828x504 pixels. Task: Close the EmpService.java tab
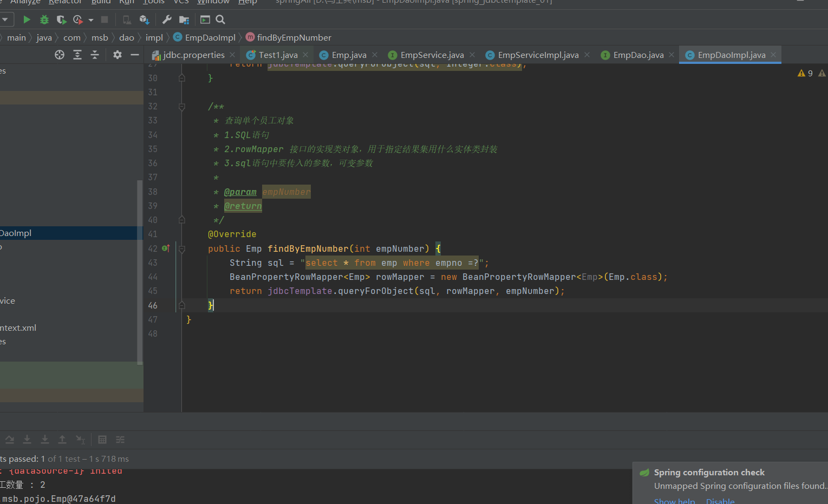pos(472,55)
